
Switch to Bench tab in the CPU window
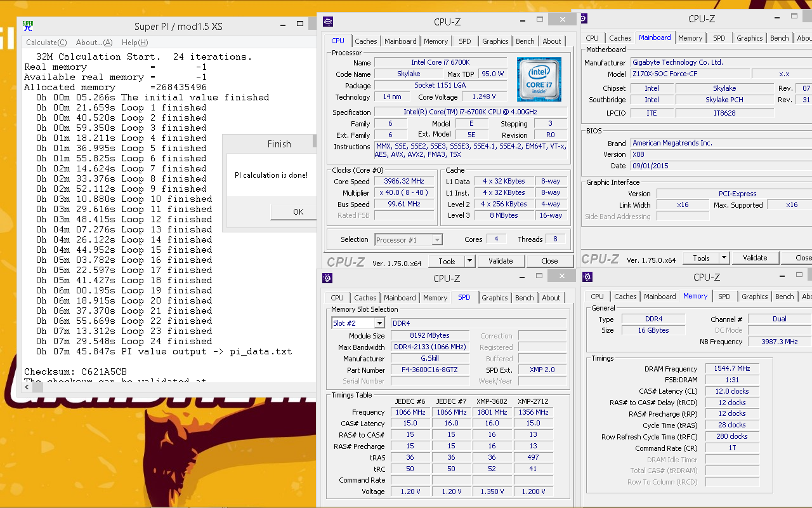525,41
